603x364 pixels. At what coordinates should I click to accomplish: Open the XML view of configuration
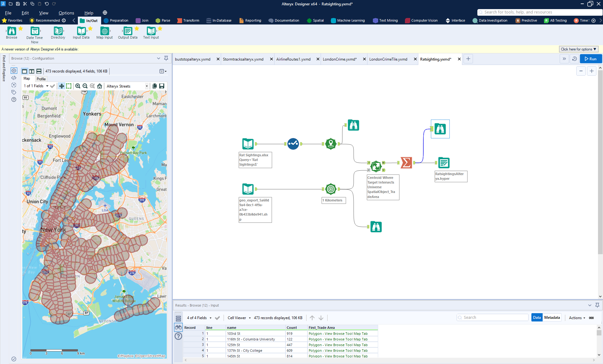[14, 78]
